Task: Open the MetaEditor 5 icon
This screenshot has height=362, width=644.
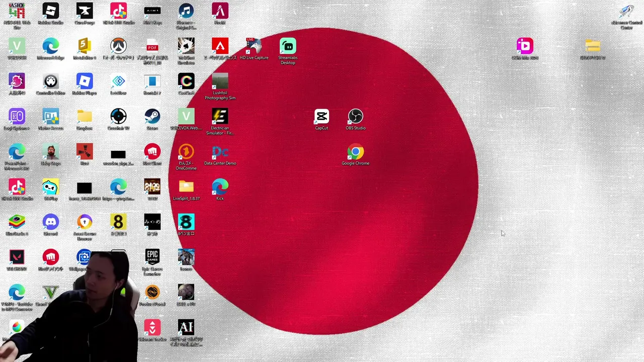Action: pyautogui.click(x=85, y=46)
